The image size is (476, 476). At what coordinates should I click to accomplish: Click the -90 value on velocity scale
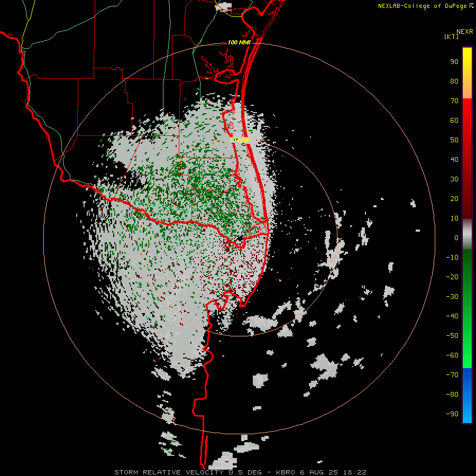coord(452,414)
